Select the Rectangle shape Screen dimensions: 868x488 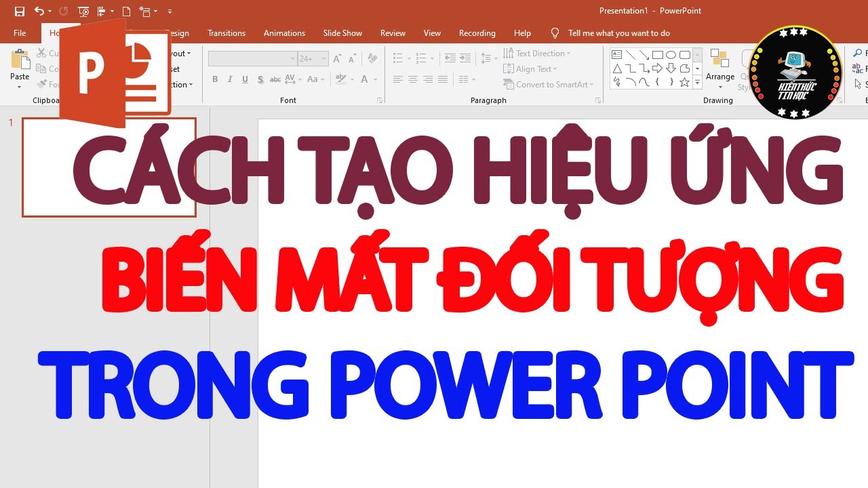[658, 55]
